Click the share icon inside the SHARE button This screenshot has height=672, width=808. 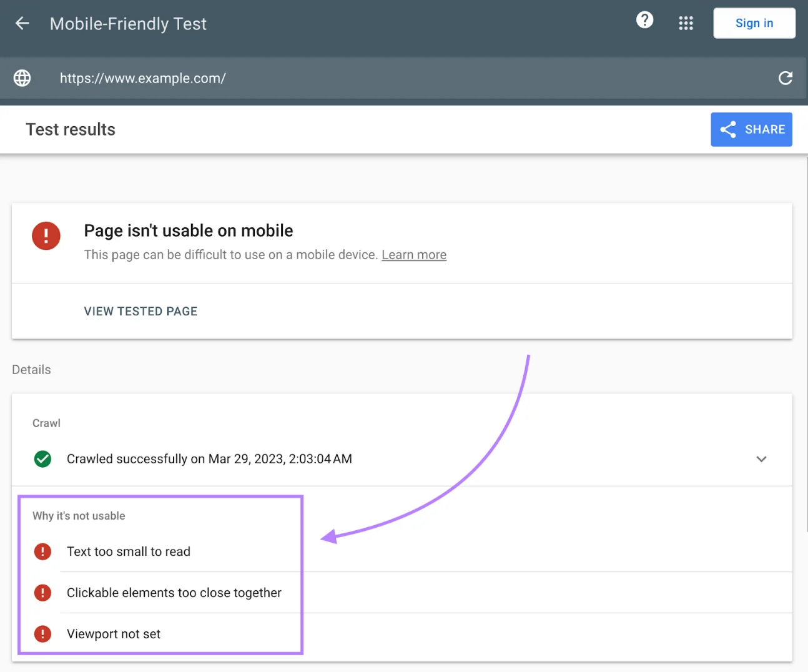point(727,129)
